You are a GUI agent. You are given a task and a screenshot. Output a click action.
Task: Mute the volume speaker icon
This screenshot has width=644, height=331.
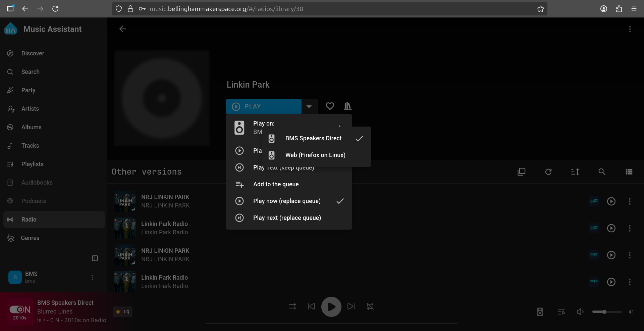pyautogui.click(x=580, y=312)
